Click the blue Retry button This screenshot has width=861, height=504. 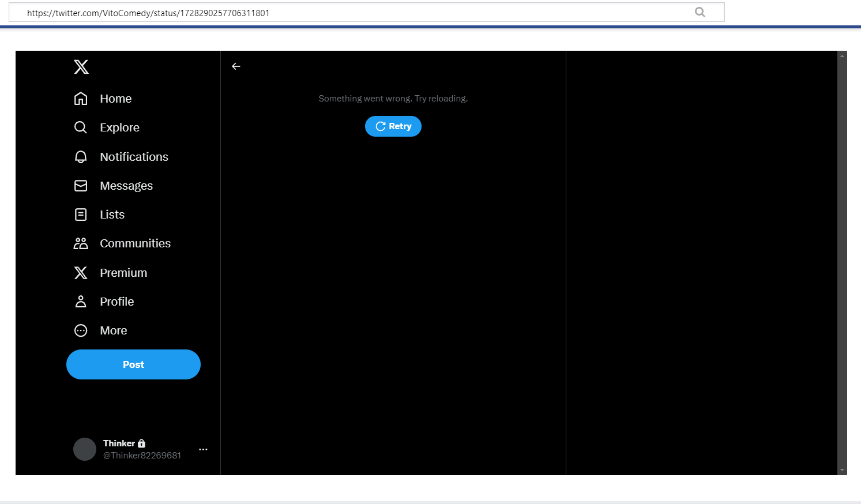click(x=393, y=126)
